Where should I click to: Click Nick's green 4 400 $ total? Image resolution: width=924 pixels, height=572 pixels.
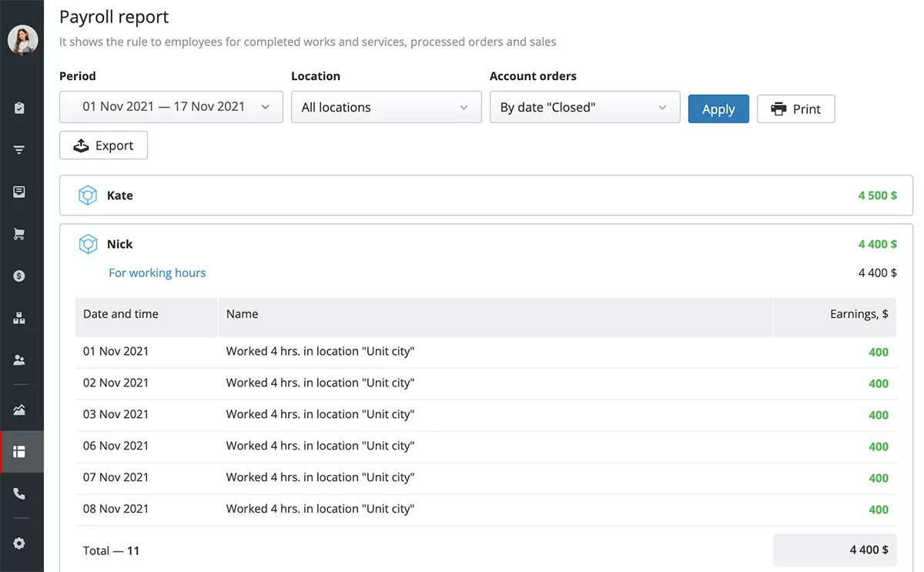tap(878, 244)
